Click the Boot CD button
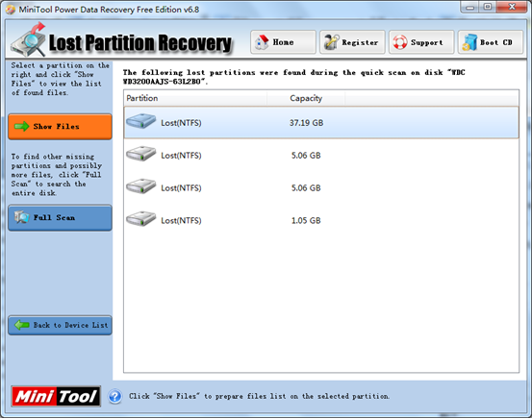532x419 pixels. tap(491, 42)
